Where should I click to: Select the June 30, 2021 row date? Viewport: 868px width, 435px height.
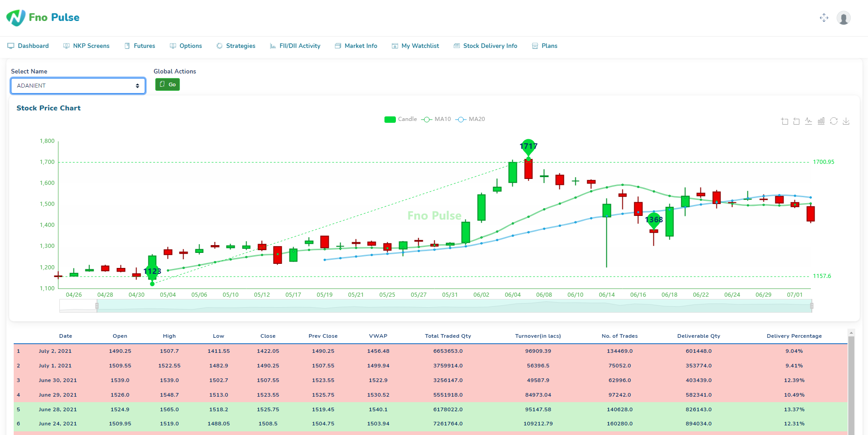click(58, 380)
